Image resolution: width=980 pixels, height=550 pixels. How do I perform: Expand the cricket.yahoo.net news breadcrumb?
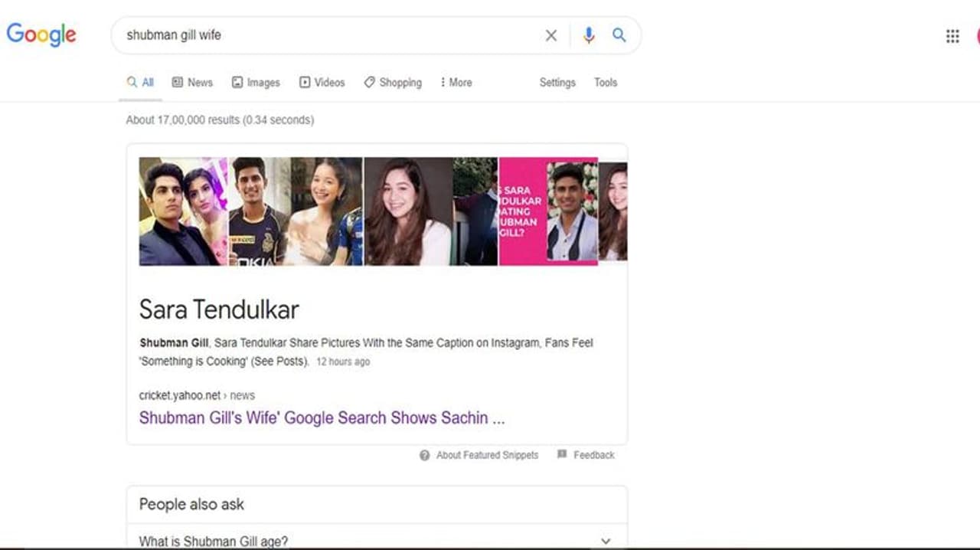(x=196, y=395)
